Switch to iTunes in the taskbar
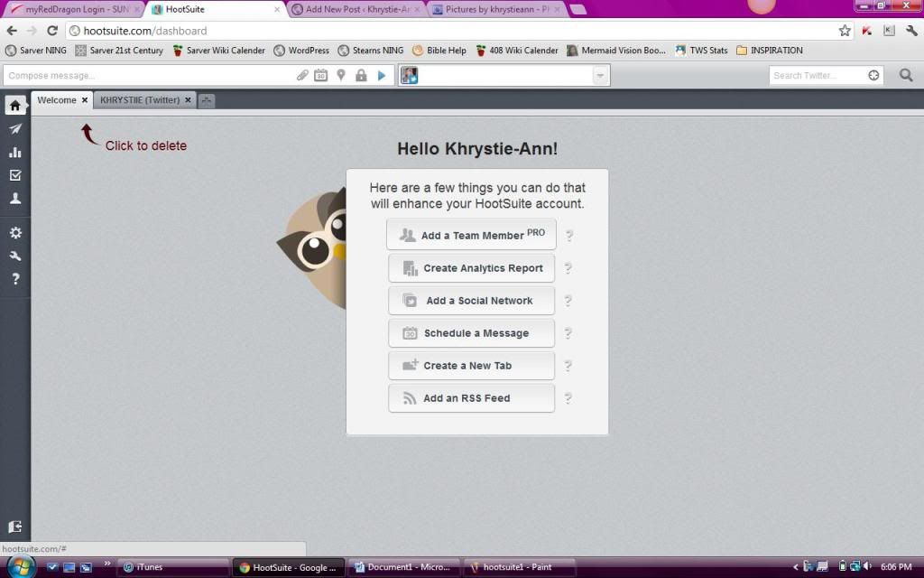 coord(173,567)
